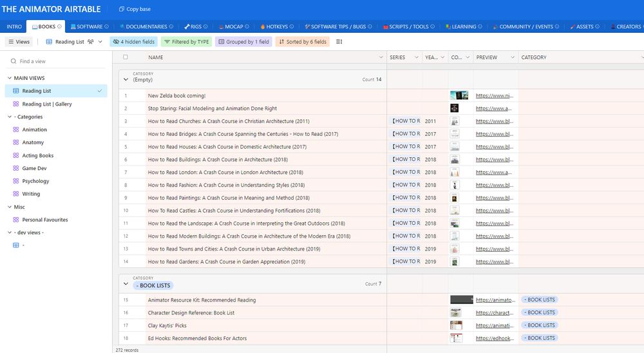
Task: Click the row height icon in toolbar
Action: (x=339, y=41)
